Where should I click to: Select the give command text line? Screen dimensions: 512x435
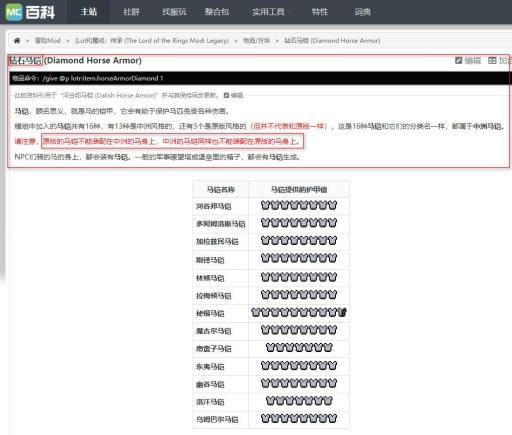(x=88, y=78)
